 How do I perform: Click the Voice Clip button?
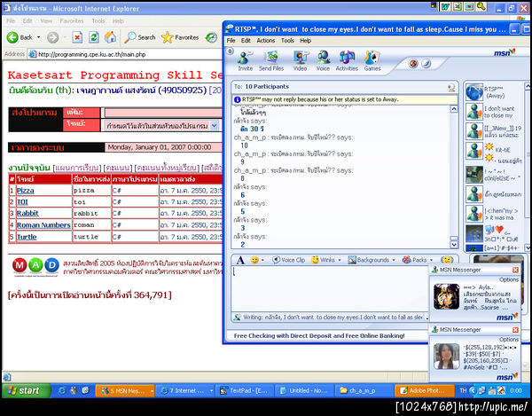coord(289,260)
